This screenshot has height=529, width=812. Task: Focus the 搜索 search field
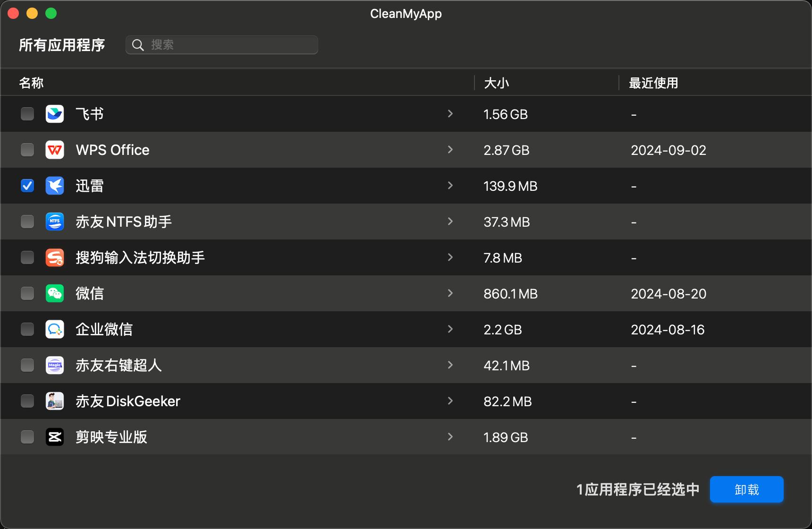pos(222,45)
